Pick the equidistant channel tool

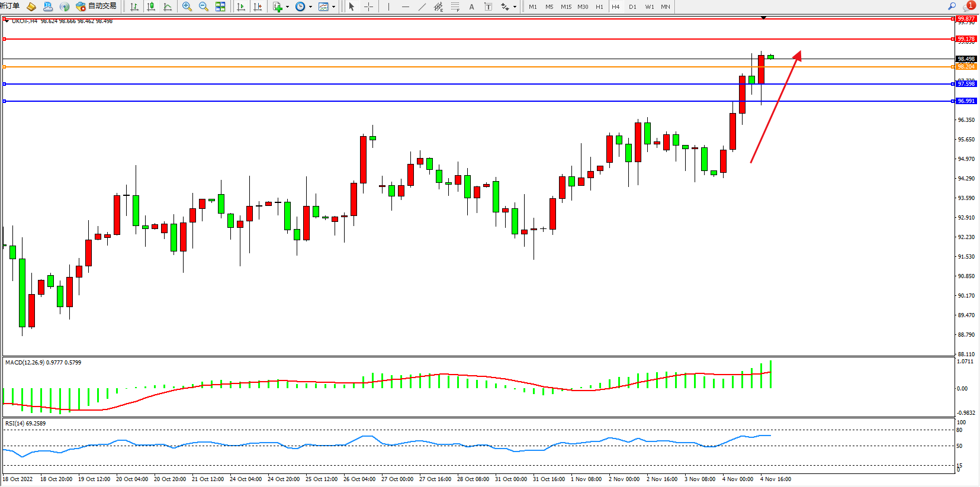point(438,7)
